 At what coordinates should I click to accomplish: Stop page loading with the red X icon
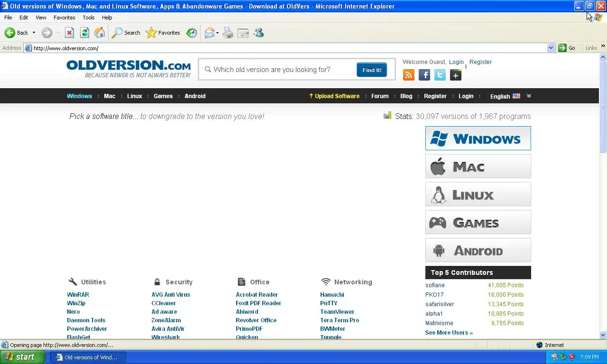[x=69, y=33]
